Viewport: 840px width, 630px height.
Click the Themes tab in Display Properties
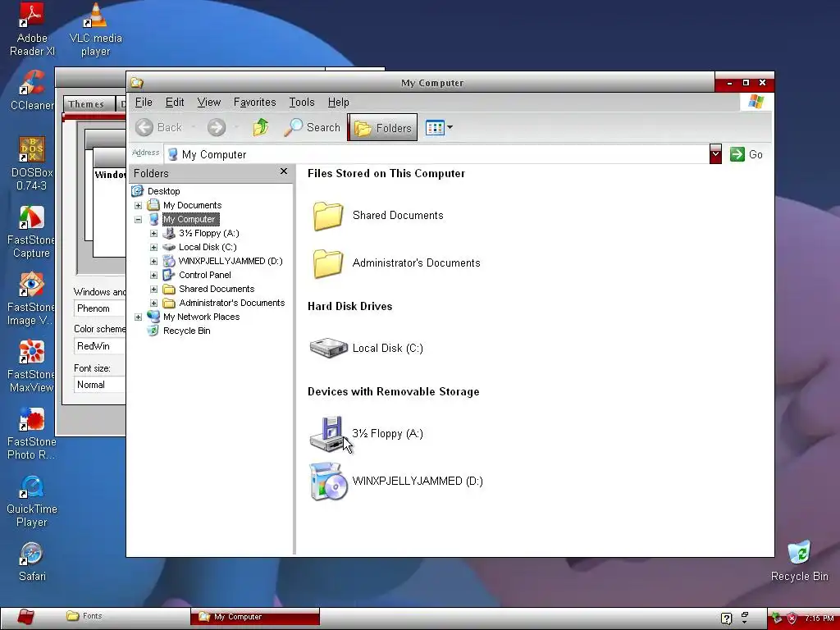[89, 104]
